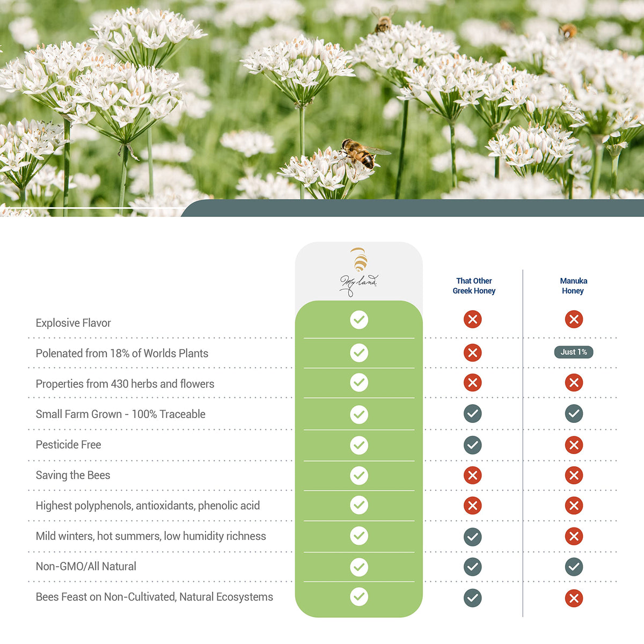Click 'Polenated from 18% of Worlds Plants' label
This screenshot has width=644, height=644.
pos(122,354)
